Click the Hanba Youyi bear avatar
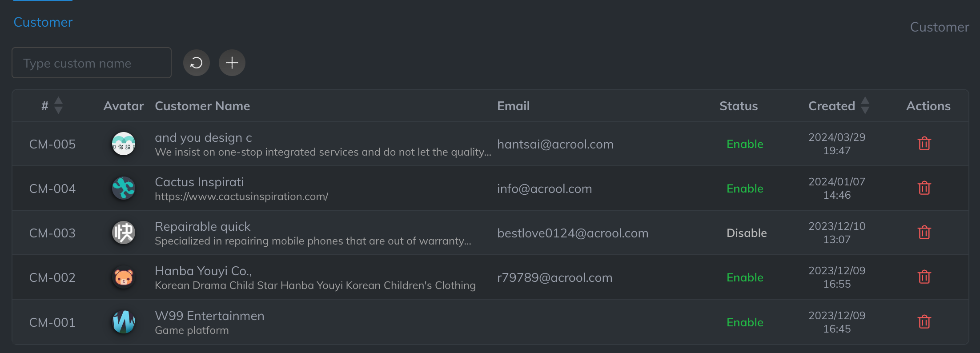 click(124, 277)
